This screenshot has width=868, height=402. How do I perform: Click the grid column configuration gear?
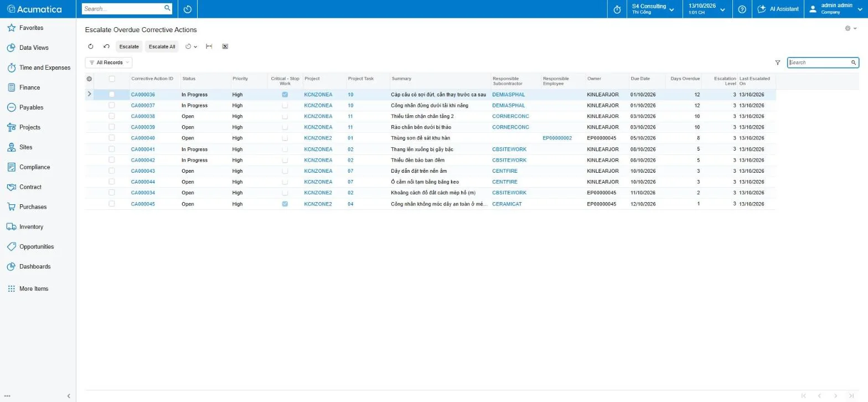click(x=90, y=79)
